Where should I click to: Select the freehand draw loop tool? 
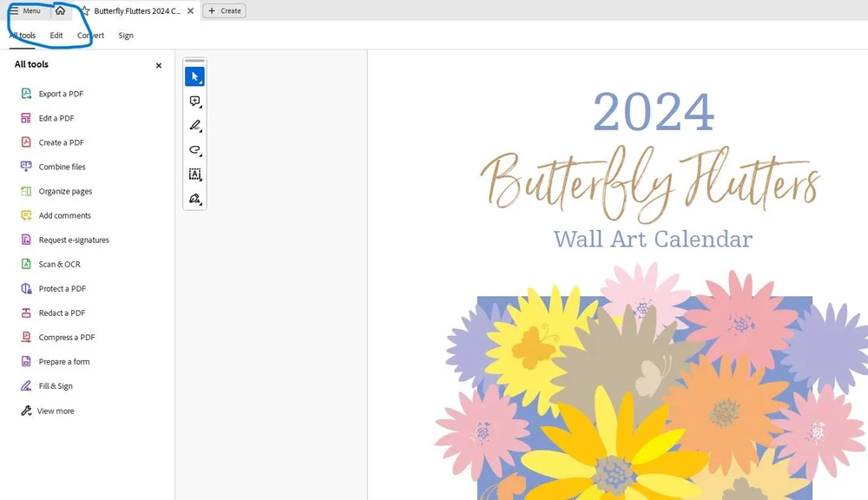coord(194,150)
